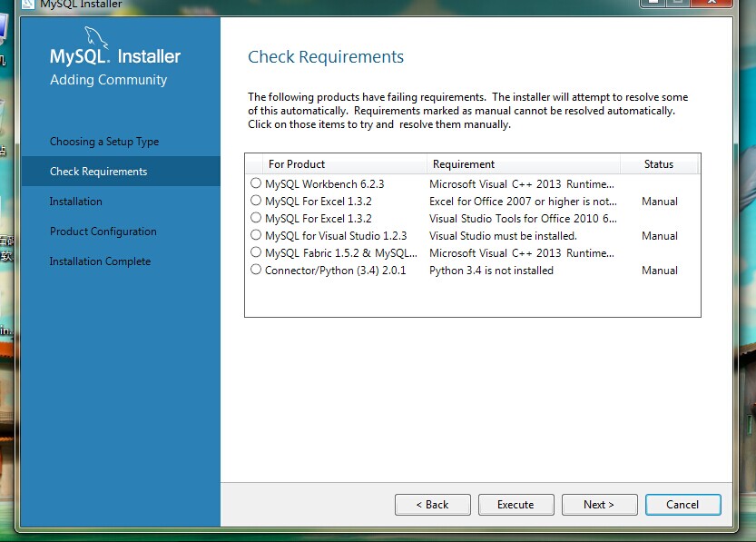Click the Check Requirements page heading
The width and height of the screenshot is (756, 542).
point(326,57)
